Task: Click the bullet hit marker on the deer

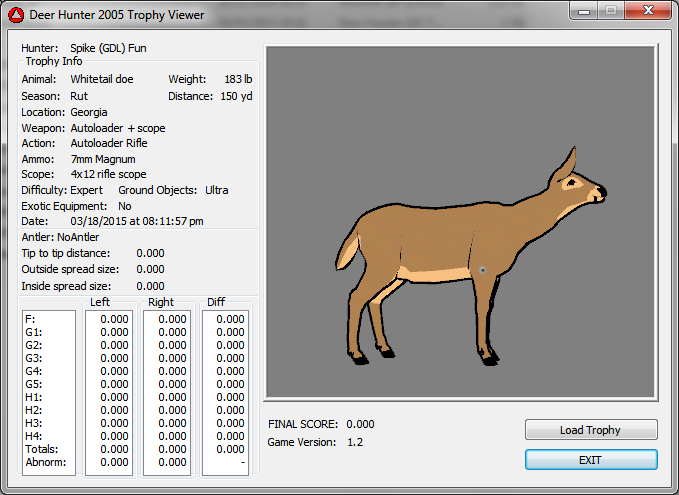Action: [x=482, y=270]
